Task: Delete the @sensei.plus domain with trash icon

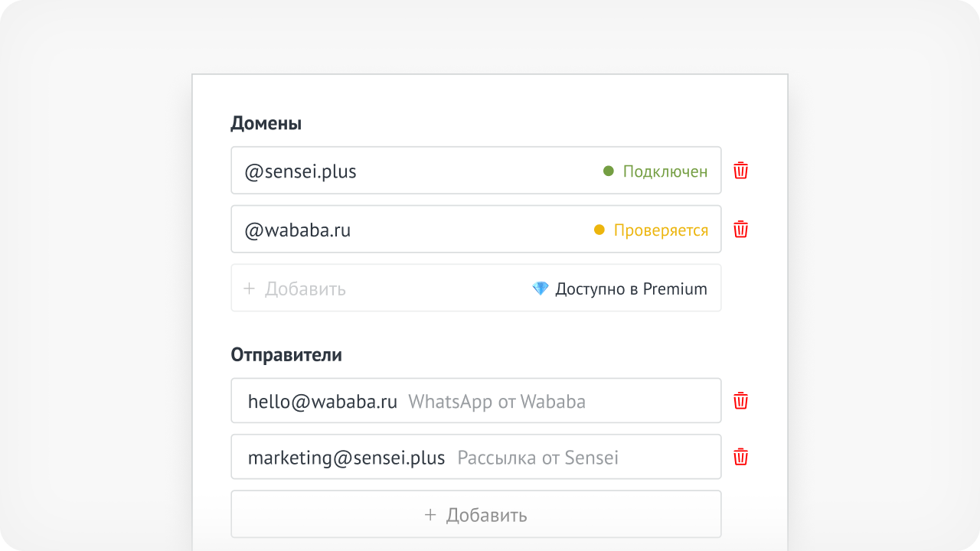Action: click(x=740, y=171)
